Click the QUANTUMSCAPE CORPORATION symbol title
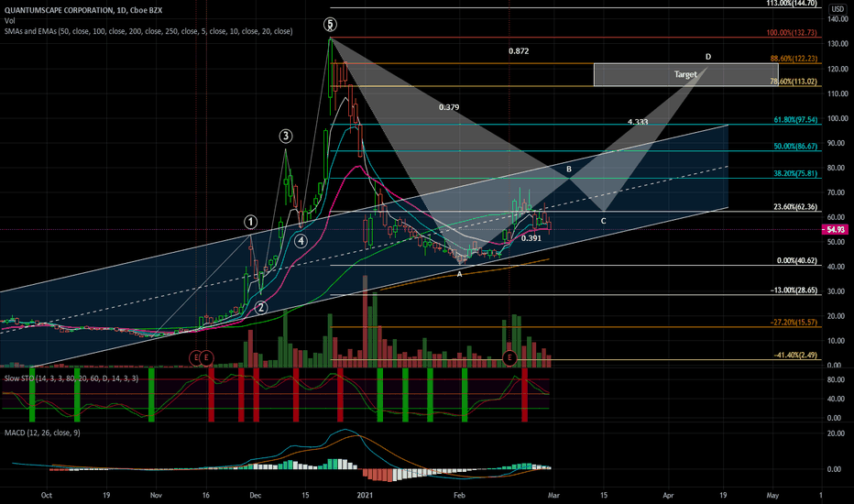 tap(60, 10)
